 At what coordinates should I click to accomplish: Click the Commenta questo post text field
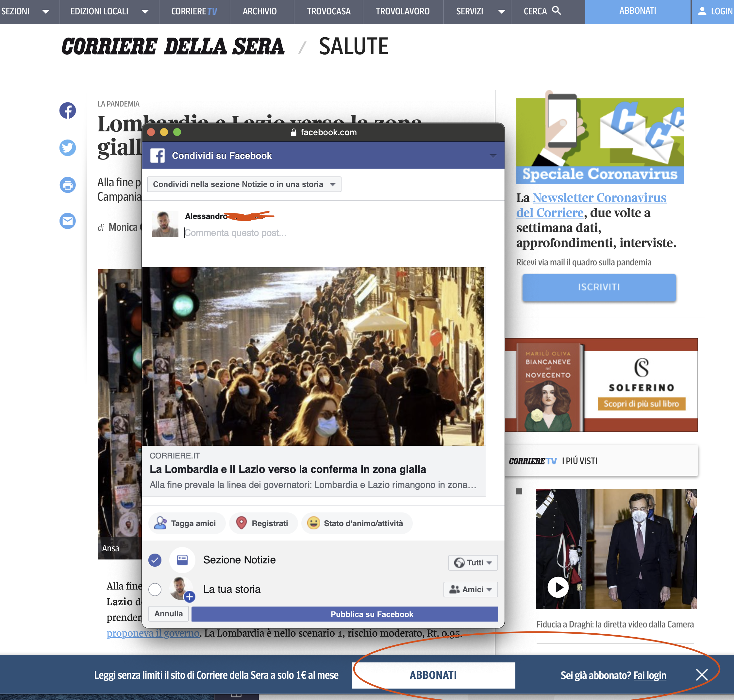pyautogui.click(x=236, y=233)
